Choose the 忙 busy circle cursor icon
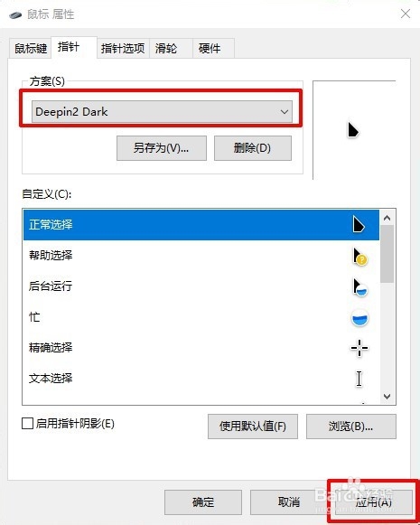Image resolution: width=420 pixels, height=525 pixels. (359, 318)
